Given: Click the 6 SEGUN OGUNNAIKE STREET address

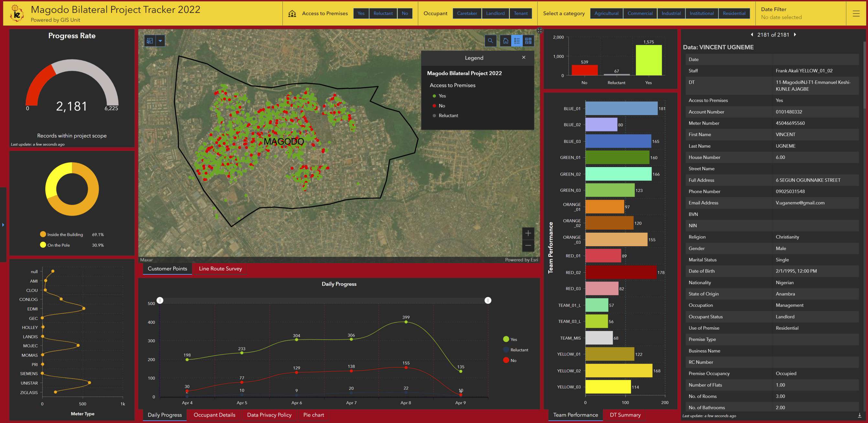Looking at the screenshot, I should pyautogui.click(x=808, y=180).
